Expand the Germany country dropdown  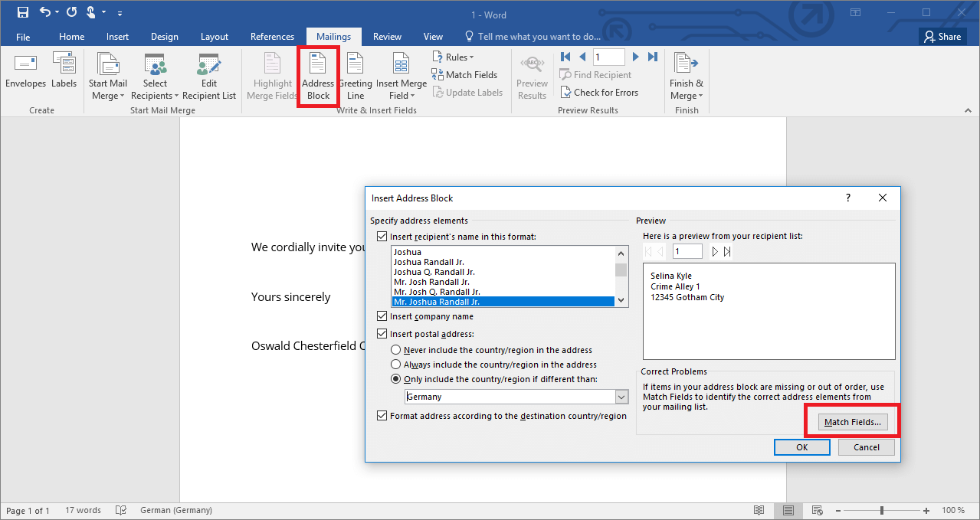pyautogui.click(x=621, y=397)
